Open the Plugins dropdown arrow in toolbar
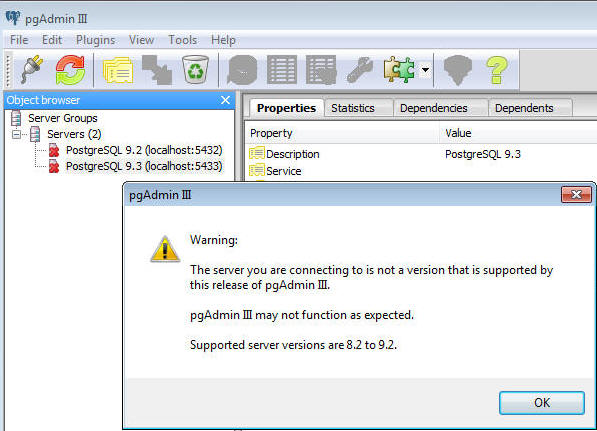Screen dimensions: 597x431 point(425,70)
